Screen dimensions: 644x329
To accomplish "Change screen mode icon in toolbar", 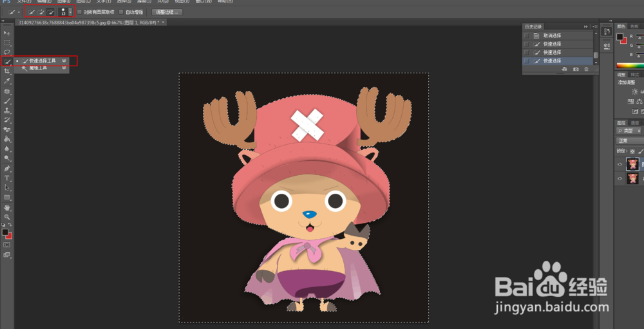I will coord(7,255).
